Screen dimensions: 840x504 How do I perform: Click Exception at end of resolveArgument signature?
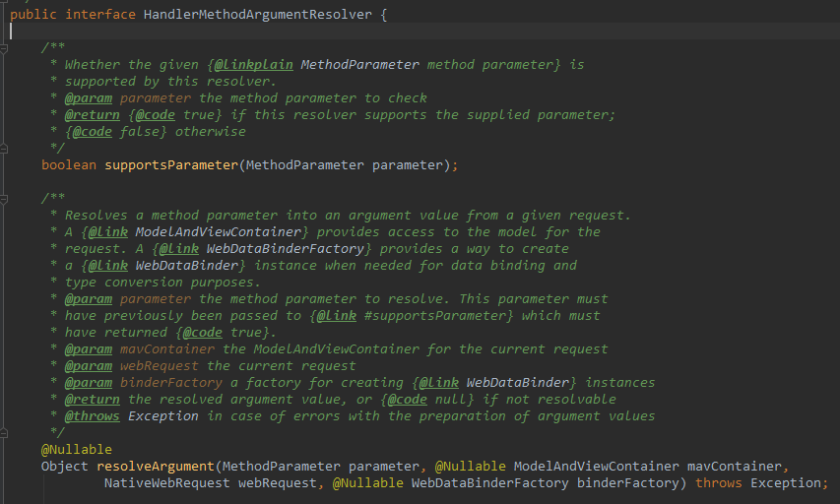[x=786, y=483]
